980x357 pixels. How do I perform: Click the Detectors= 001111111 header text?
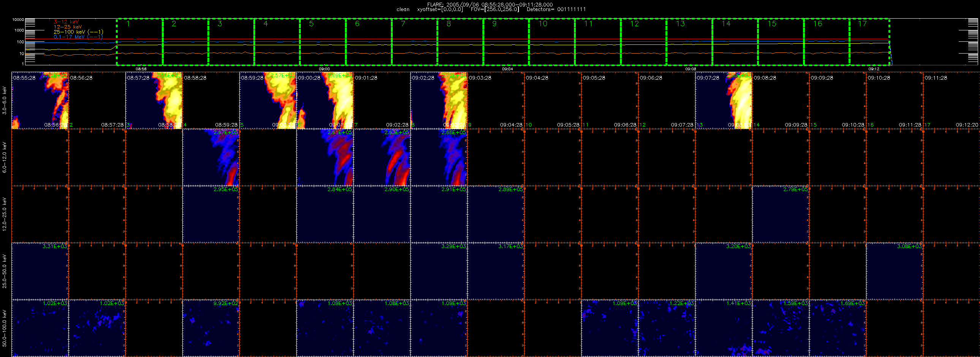point(556,9)
